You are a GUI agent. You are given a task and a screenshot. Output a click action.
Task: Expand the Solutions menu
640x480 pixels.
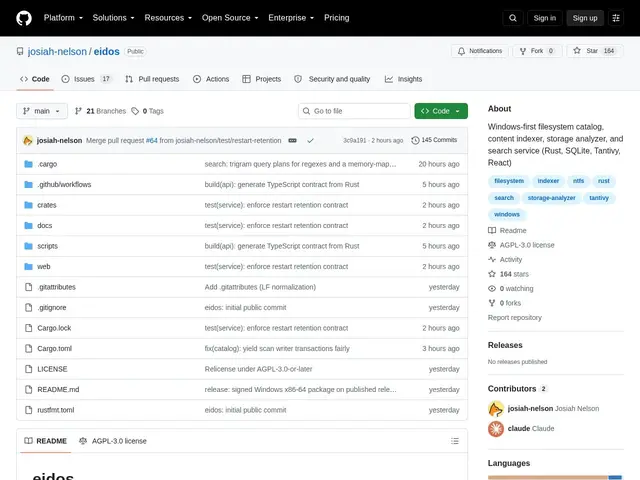(113, 18)
